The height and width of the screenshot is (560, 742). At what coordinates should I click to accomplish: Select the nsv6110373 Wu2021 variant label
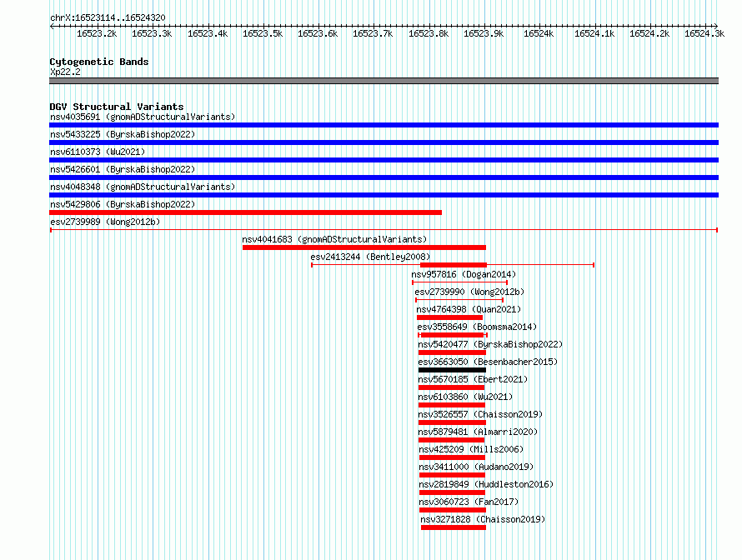[98, 152]
